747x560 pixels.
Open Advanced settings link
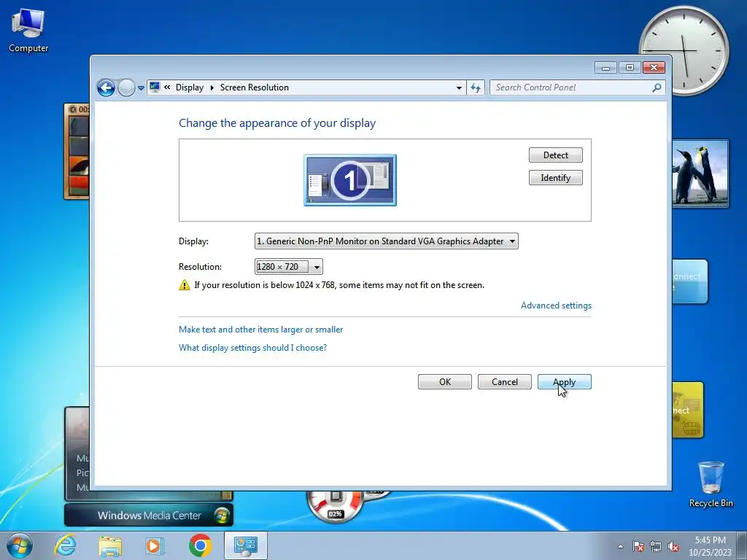tap(556, 306)
